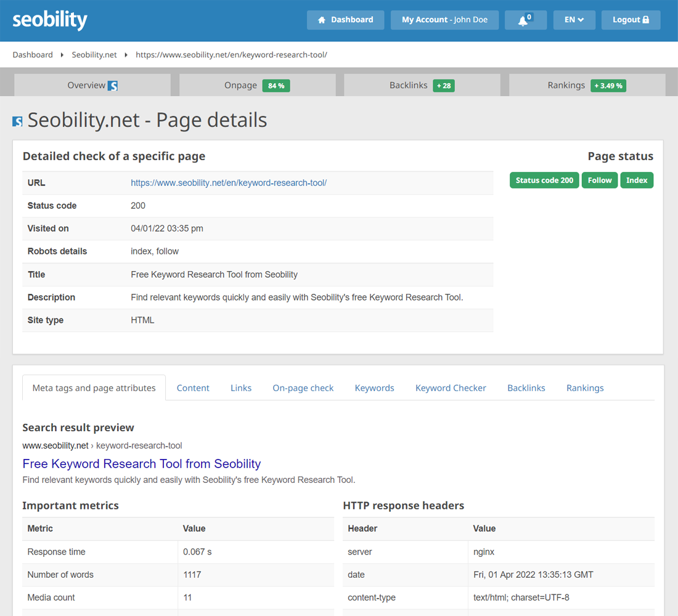Click the Title value in details table
678x616 pixels.
(x=214, y=275)
